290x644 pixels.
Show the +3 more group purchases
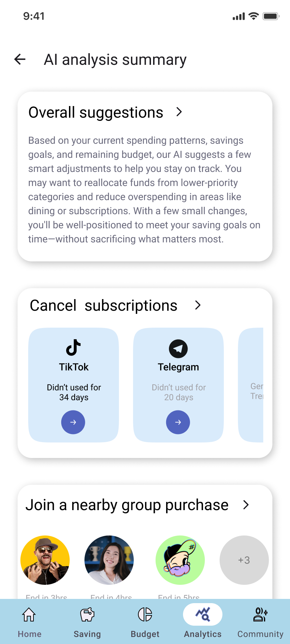pyautogui.click(x=244, y=560)
